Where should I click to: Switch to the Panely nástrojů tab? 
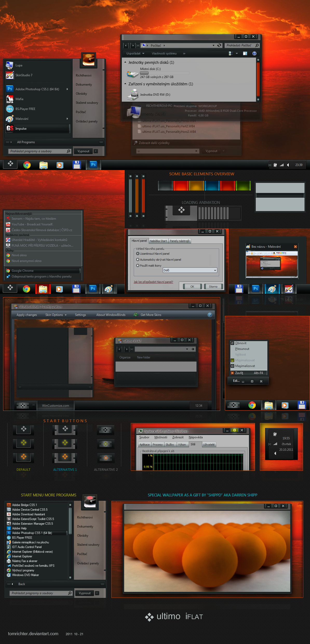click(x=180, y=241)
